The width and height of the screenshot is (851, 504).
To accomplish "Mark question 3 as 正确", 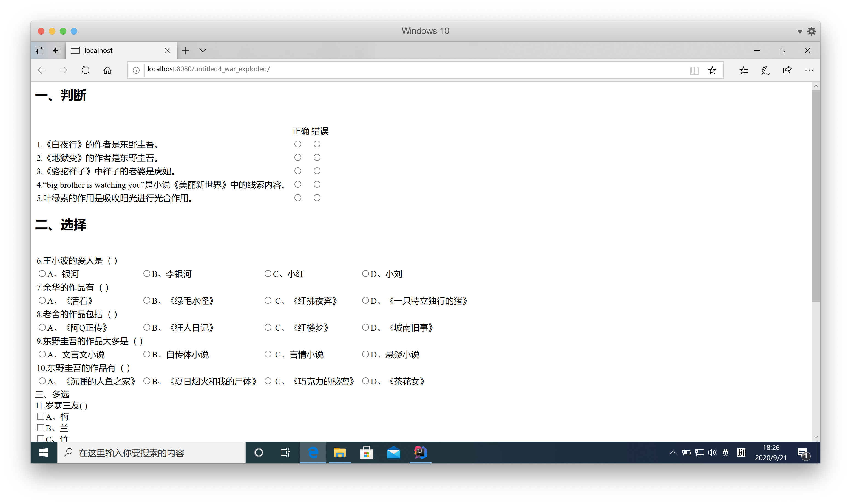I will pos(298,171).
